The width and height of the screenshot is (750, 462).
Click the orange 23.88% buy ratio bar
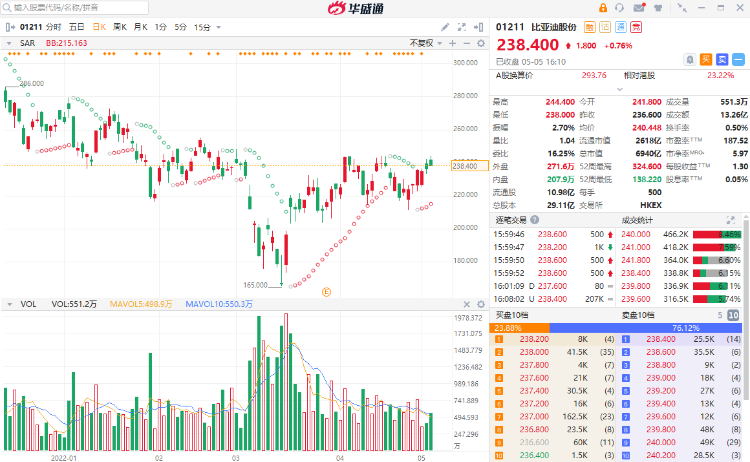point(519,328)
